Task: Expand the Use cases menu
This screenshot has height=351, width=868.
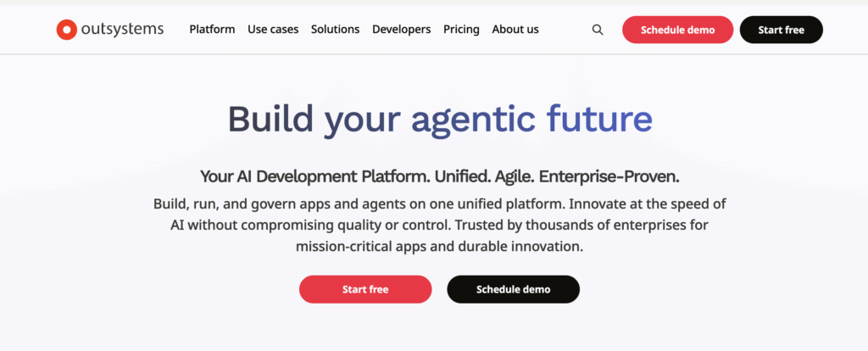Action: click(273, 30)
